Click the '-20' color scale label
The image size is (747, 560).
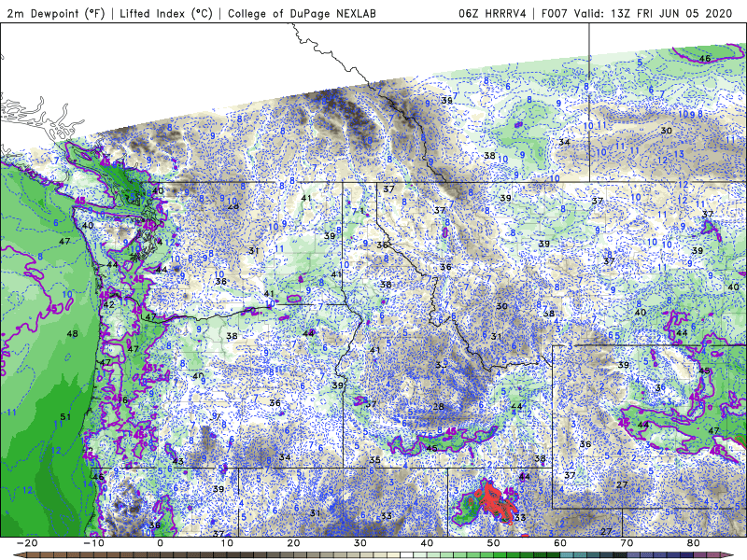[x=27, y=543]
